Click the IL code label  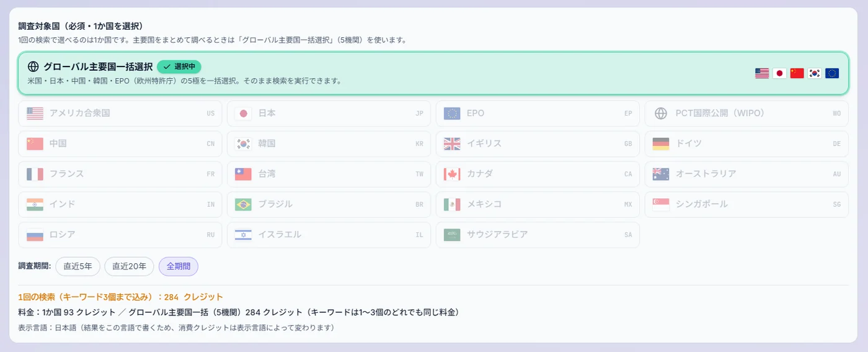419,235
